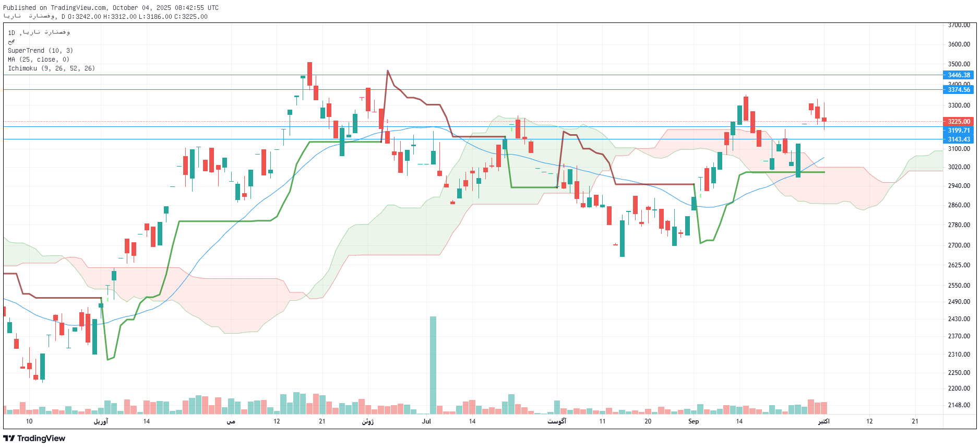This screenshot has height=448, width=980.
Task: Click the tallest volume bar near Jul
Action: click(433, 364)
